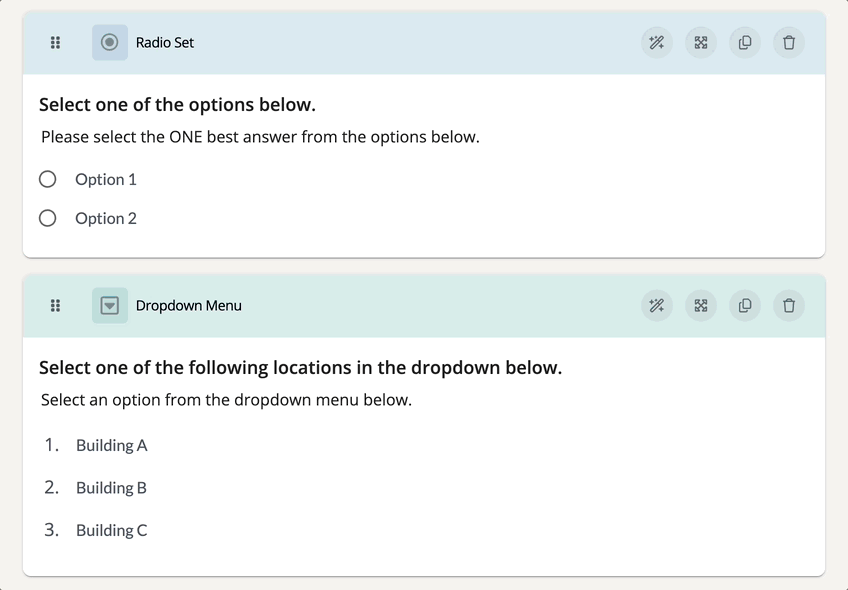Click the expand icon in Radio Set header
Screen dimensions: 848x590
point(701,43)
